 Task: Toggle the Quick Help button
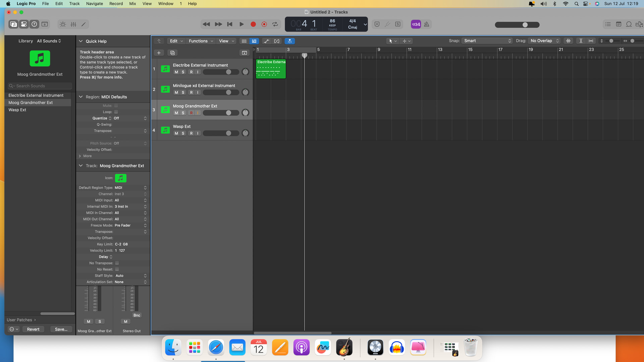click(34, 24)
